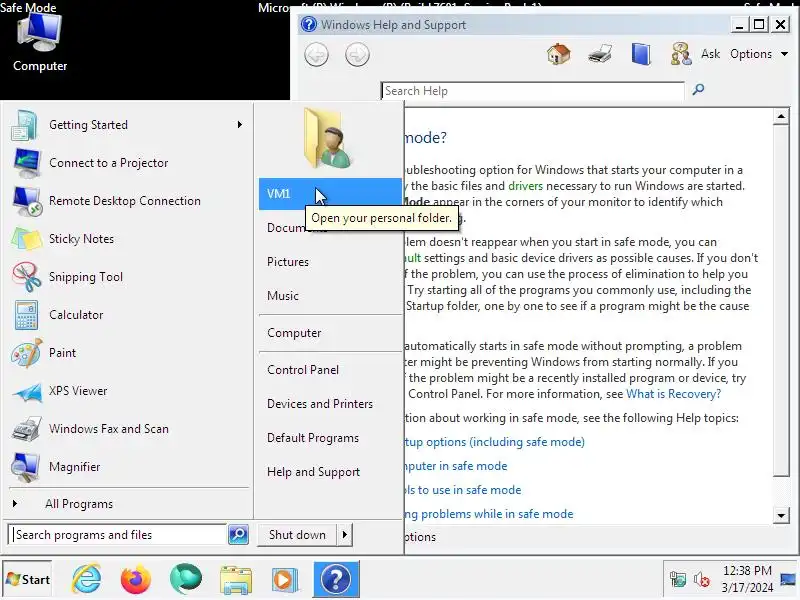Click the Ask support people icon
This screenshot has width=800, height=600.
click(681, 54)
